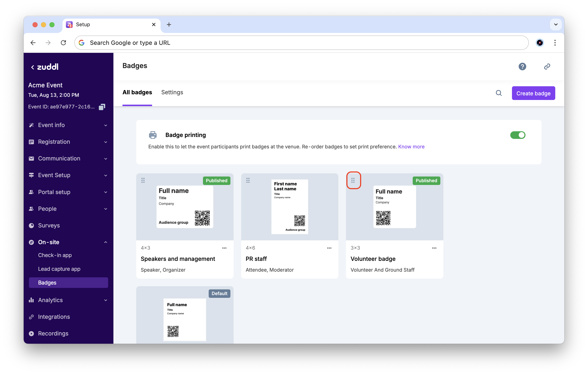Disable the Badge printing toggle
This screenshot has width=588, height=375.
[x=517, y=135]
